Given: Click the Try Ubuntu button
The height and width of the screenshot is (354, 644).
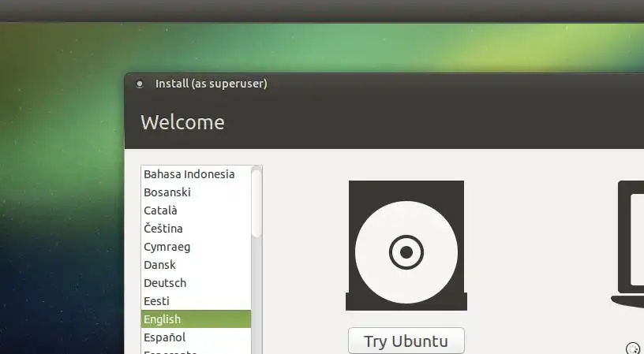Looking at the screenshot, I should pyautogui.click(x=406, y=341).
